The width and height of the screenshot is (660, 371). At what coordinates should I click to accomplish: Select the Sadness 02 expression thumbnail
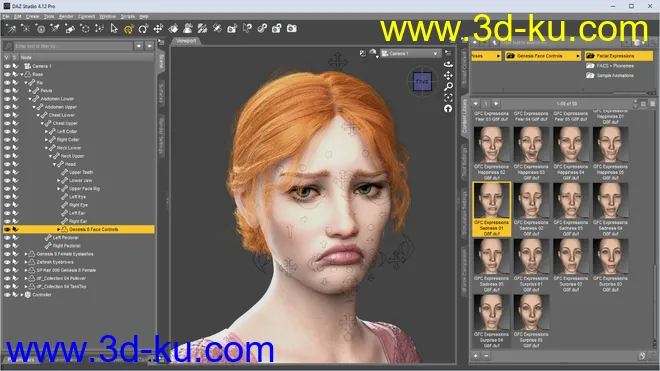click(x=531, y=209)
